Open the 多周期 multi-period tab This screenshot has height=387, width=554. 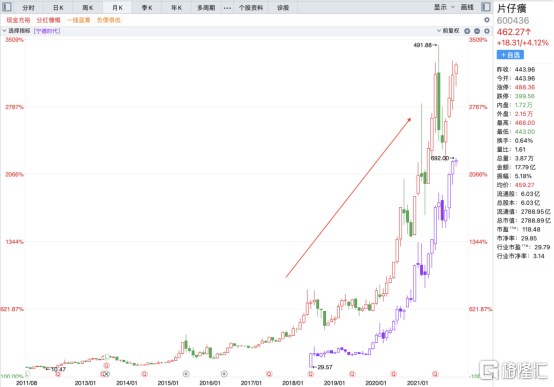tap(206, 7)
